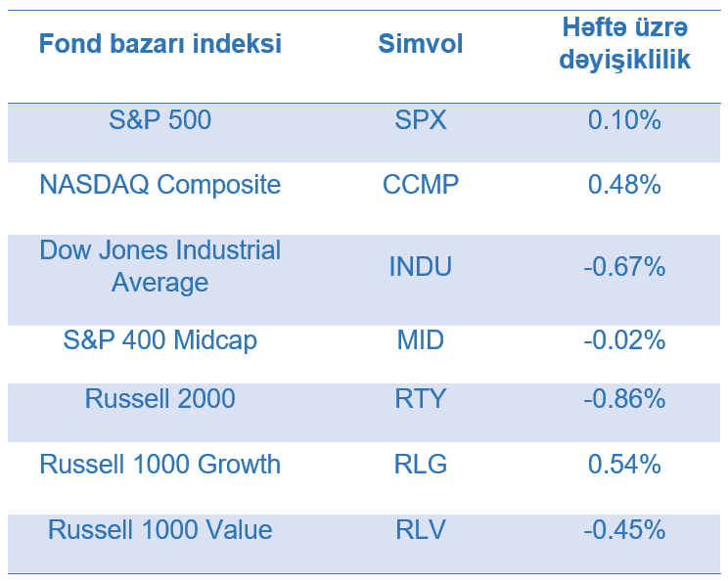Click the SPX symbol cell
728x581 pixels.
click(x=421, y=120)
